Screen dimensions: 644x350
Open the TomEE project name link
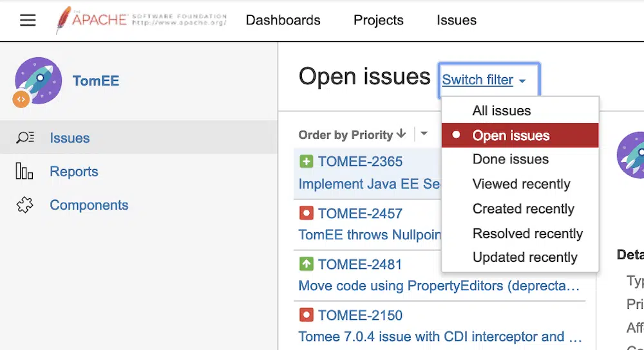click(95, 81)
